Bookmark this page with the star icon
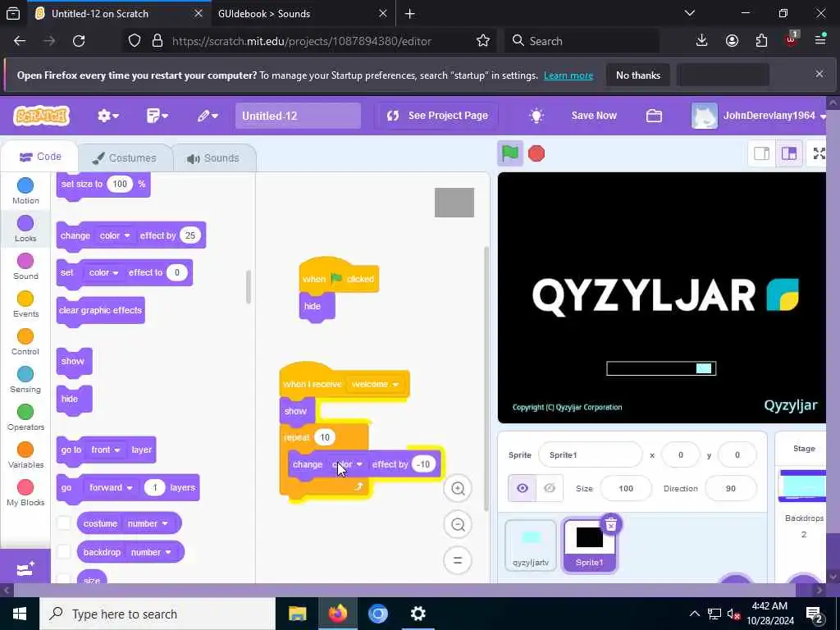This screenshot has height=630, width=840. point(482,41)
